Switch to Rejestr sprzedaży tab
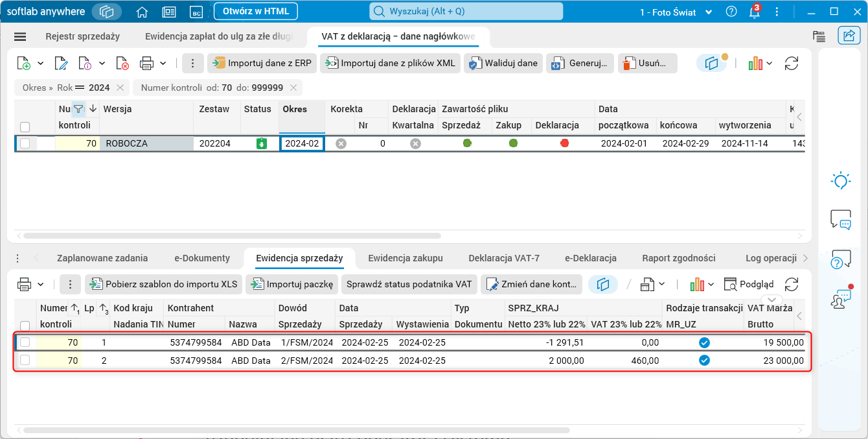 (x=82, y=37)
